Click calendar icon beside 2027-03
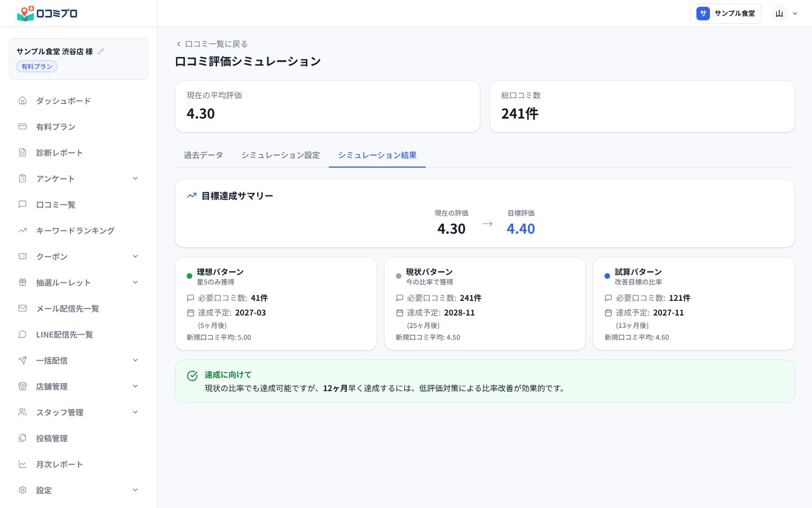 (x=191, y=313)
